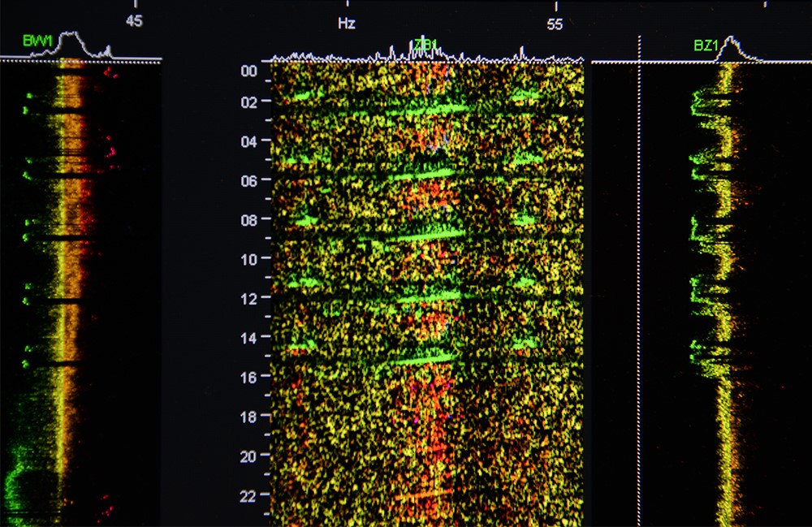Screen dimensions: 812x527
Task: Select the 02 time scale mark
Action: tap(249, 102)
